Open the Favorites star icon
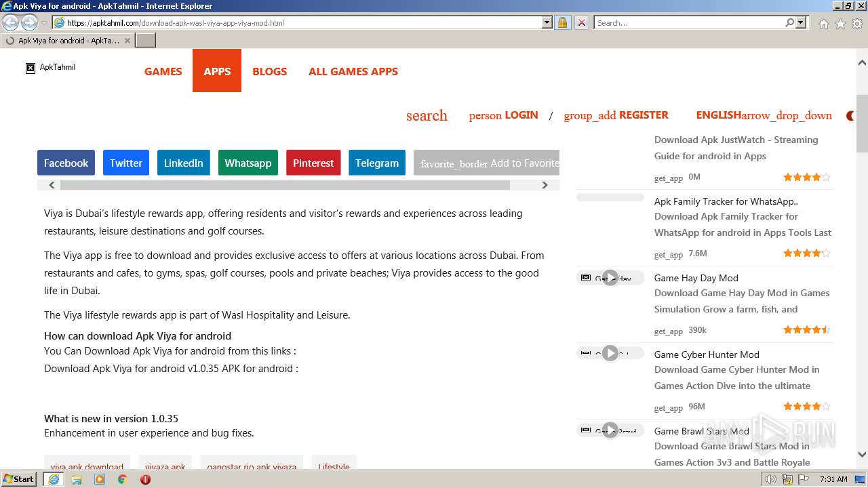The height and width of the screenshot is (488, 868). pyautogui.click(x=840, y=24)
